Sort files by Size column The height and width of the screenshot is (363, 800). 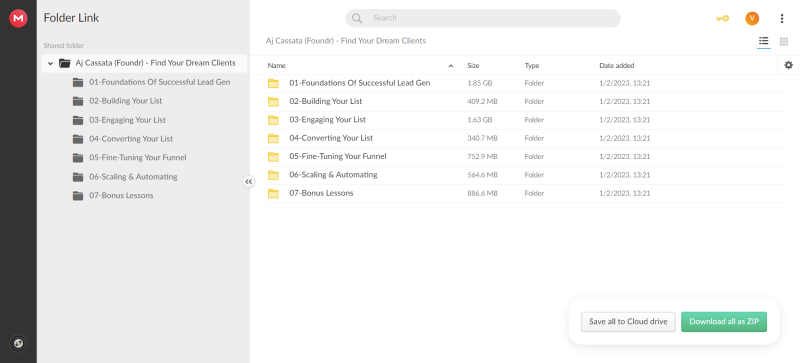(x=473, y=66)
